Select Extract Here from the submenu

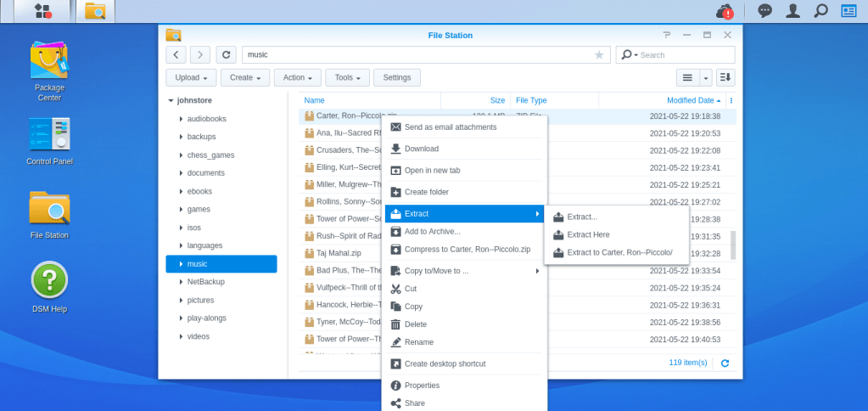588,234
